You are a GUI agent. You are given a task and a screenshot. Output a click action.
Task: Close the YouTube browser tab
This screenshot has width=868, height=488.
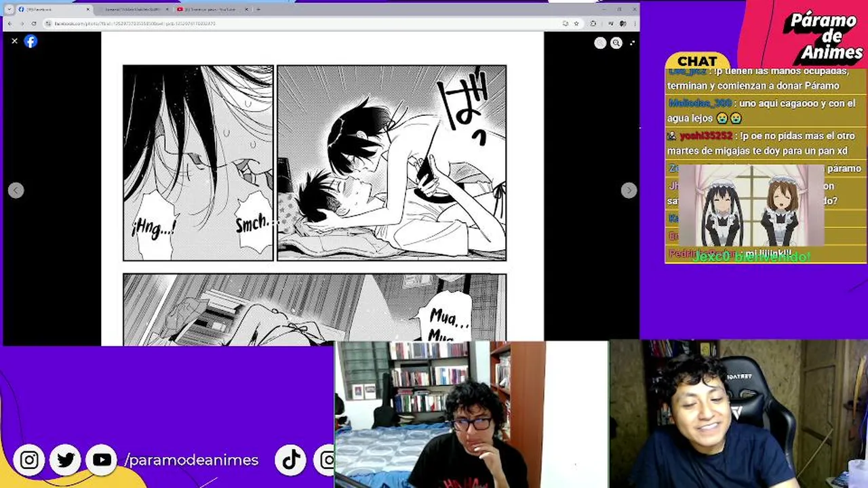tap(246, 9)
